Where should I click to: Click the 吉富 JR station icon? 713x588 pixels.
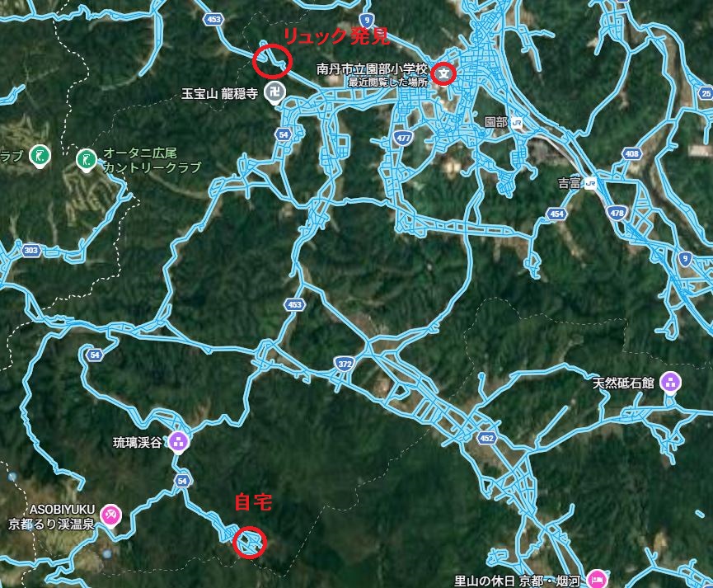tap(590, 183)
